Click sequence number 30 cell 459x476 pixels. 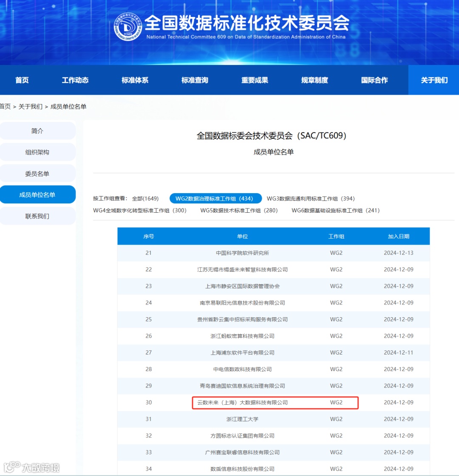click(149, 403)
